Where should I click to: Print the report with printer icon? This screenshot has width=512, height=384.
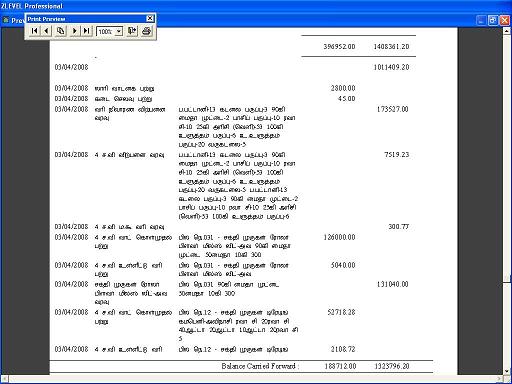147,31
